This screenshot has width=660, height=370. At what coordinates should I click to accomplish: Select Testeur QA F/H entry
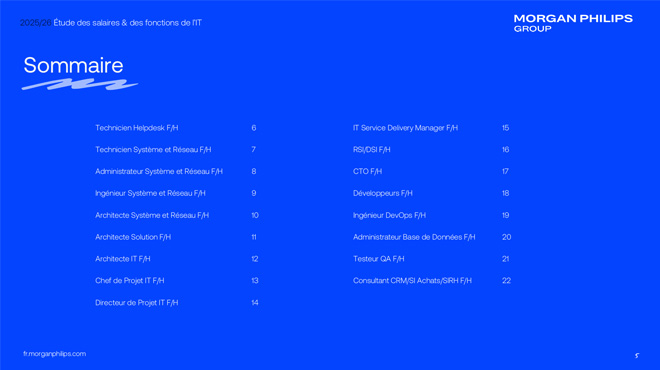[x=378, y=259]
